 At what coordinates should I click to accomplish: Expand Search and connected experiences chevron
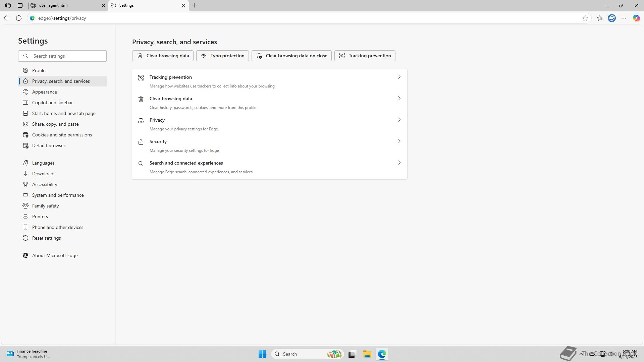tap(399, 163)
